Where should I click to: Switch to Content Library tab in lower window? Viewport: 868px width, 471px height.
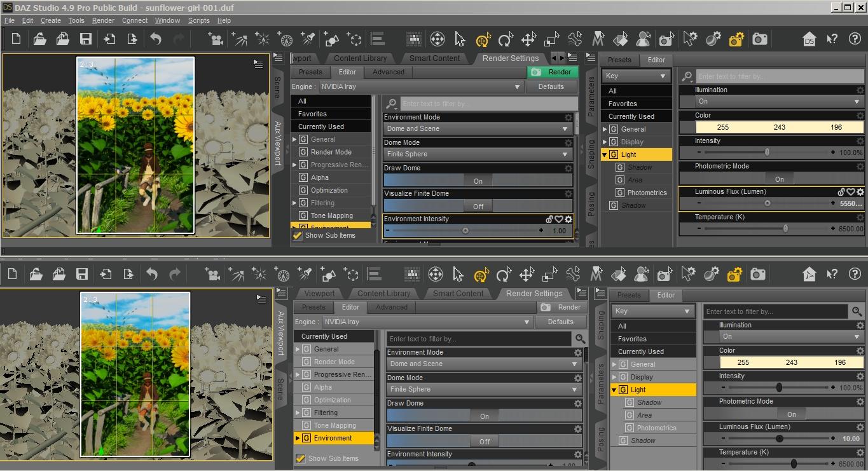tap(383, 294)
